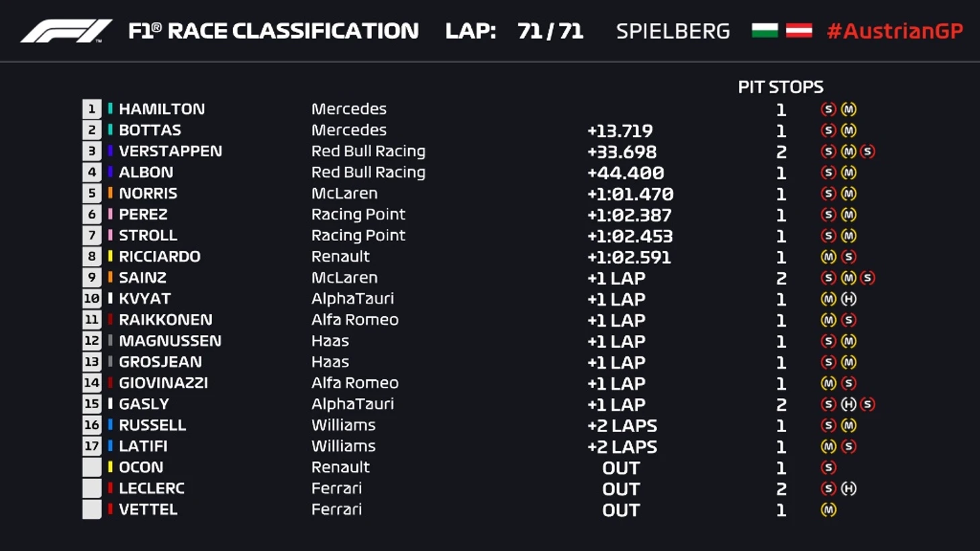Screen dimensions: 980x551
Task: Select the medium tyre icon in Latifi's row
Action: coord(828,447)
